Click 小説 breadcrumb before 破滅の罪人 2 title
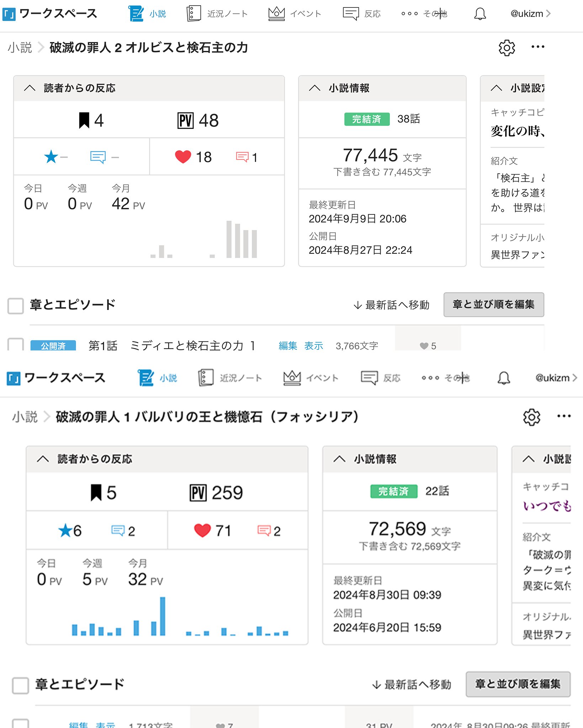The width and height of the screenshot is (583, 728). click(20, 48)
